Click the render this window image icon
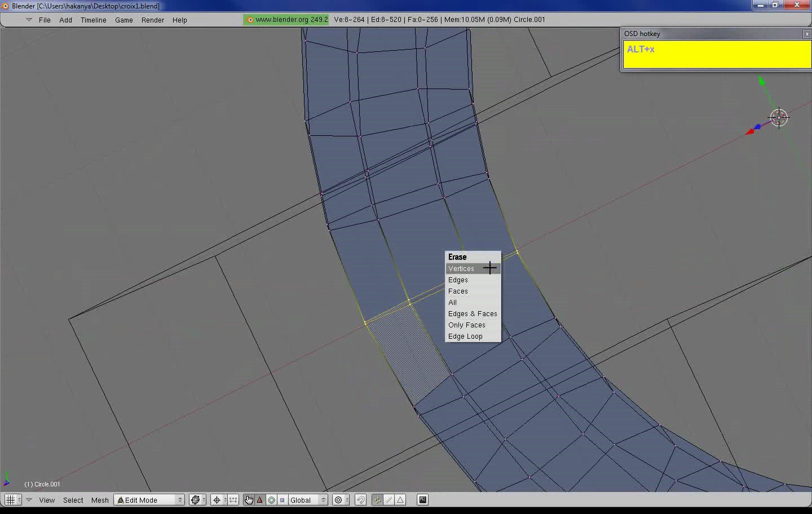812x514 pixels. point(422,500)
